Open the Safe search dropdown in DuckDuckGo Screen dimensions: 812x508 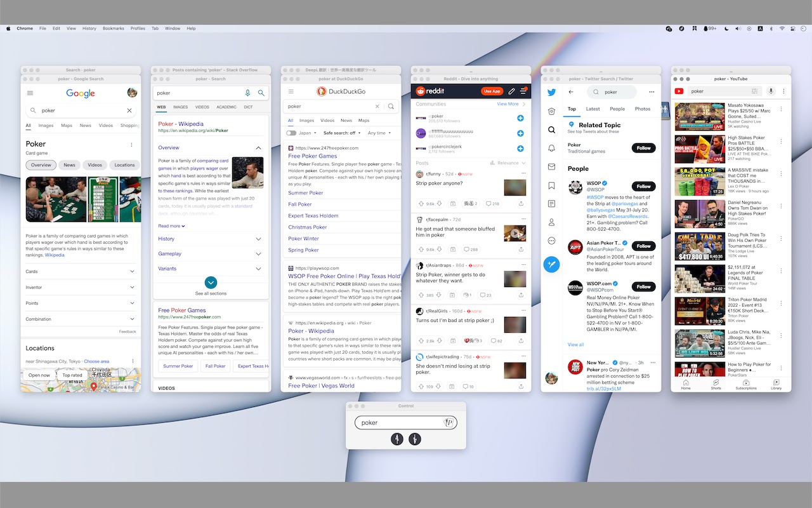coord(343,133)
